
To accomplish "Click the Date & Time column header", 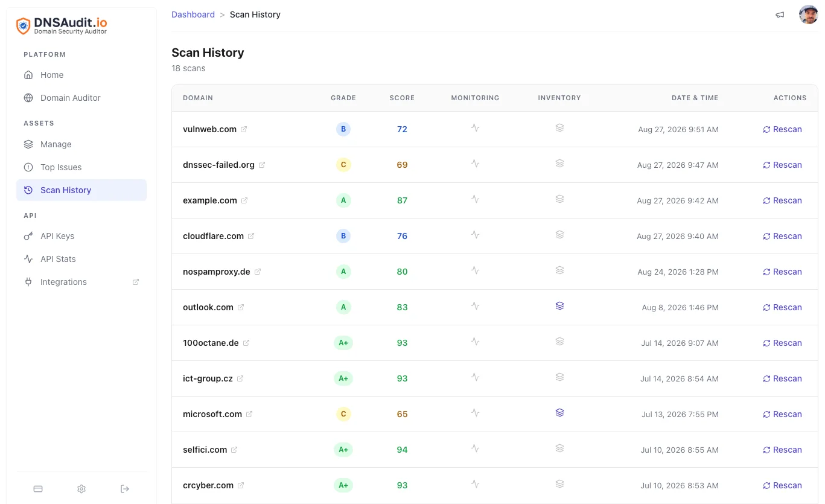I will click(695, 98).
